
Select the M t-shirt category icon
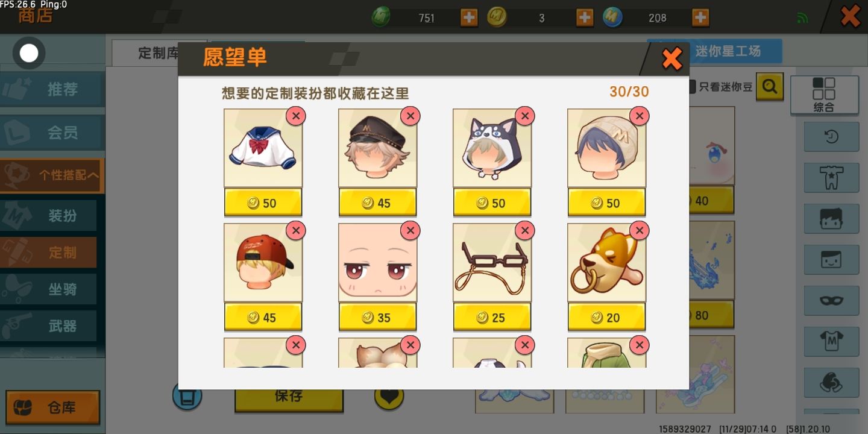click(831, 341)
